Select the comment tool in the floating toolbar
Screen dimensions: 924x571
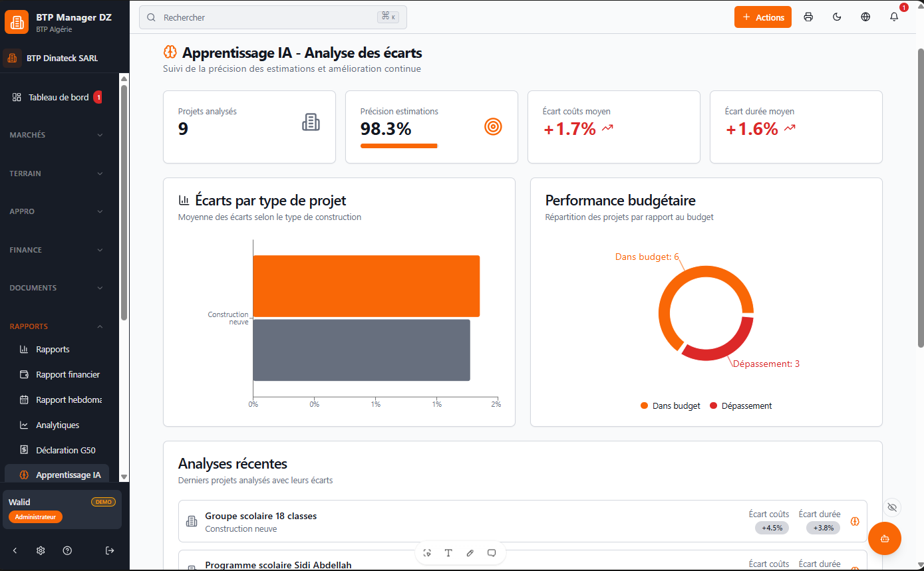pos(492,553)
